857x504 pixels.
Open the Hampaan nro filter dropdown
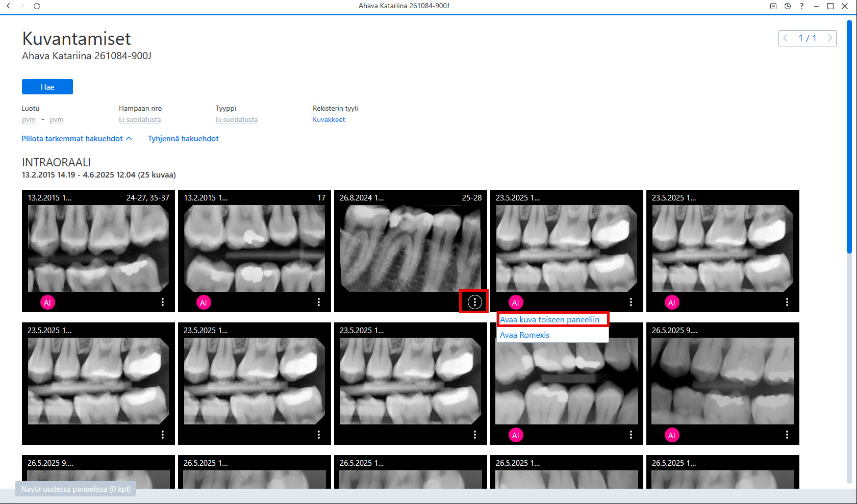click(x=140, y=119)
